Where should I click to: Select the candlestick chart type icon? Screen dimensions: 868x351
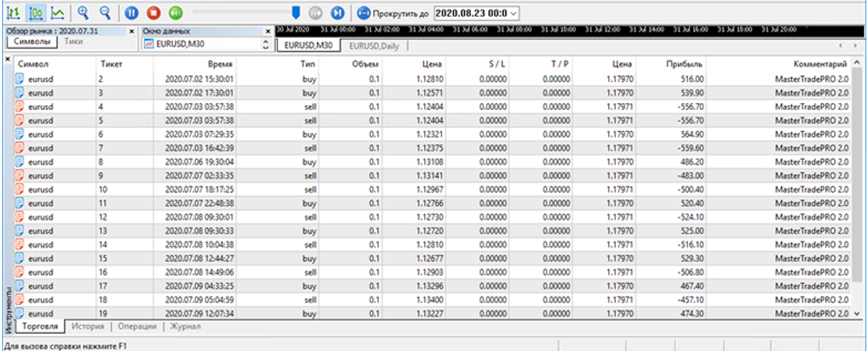[x=36, y=13]
